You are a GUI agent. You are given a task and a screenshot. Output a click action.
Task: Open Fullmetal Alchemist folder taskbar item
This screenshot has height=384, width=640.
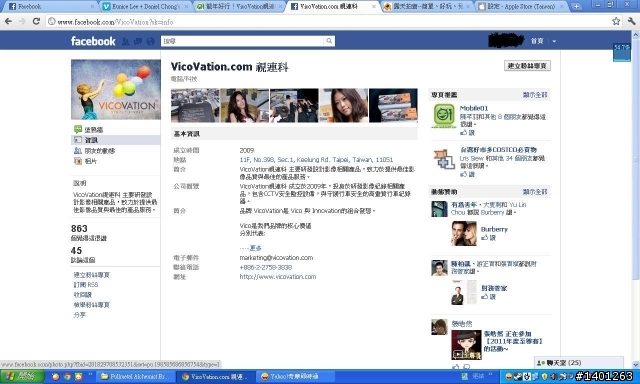[x=136, y=376]
